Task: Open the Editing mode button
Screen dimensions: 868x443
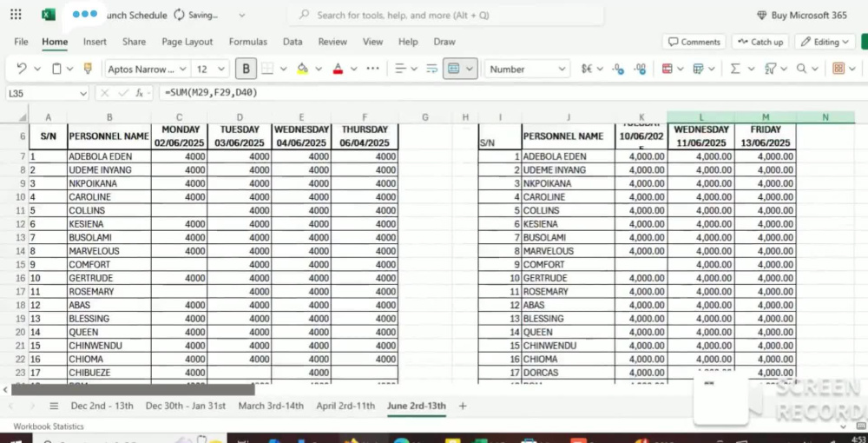Action: point(825,42)
